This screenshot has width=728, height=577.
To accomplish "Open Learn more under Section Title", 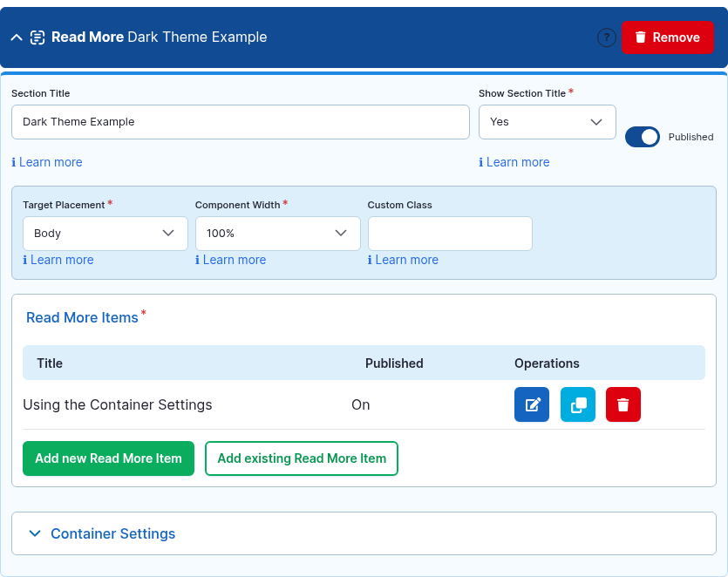I will point(47,162).
